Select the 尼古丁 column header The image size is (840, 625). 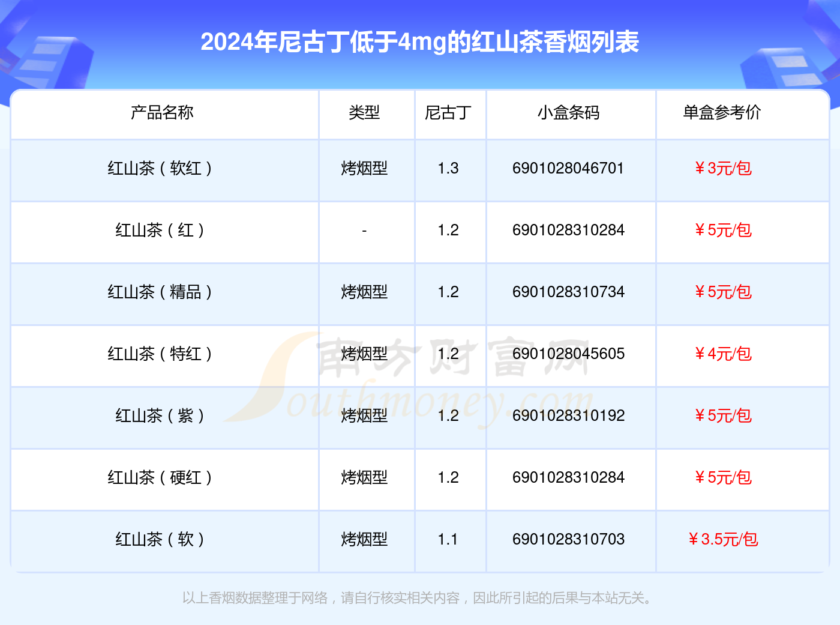(448, 112)
